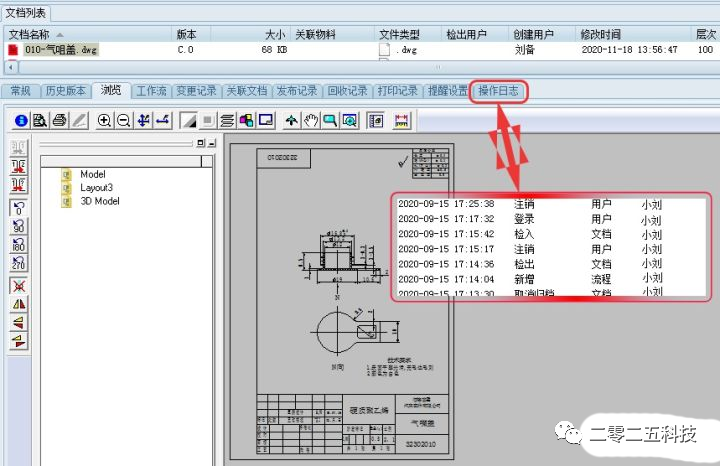Open the 关联文档 tab

[247, 91]
